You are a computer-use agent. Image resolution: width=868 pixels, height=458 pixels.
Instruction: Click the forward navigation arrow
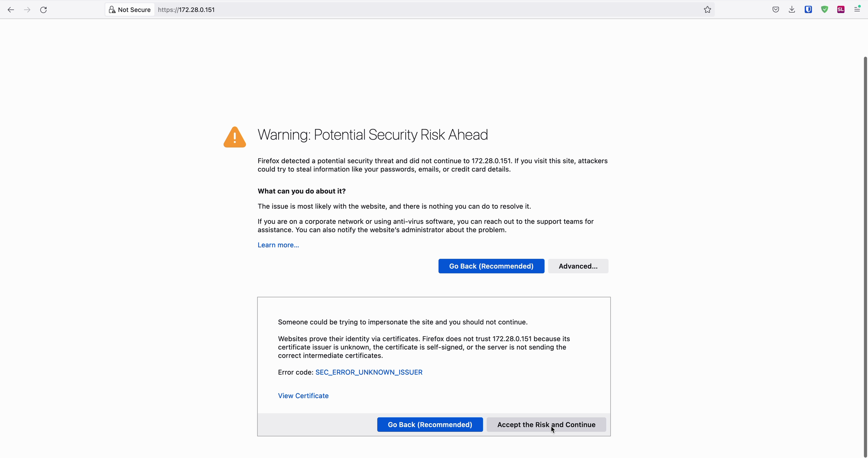coord(27,10)
